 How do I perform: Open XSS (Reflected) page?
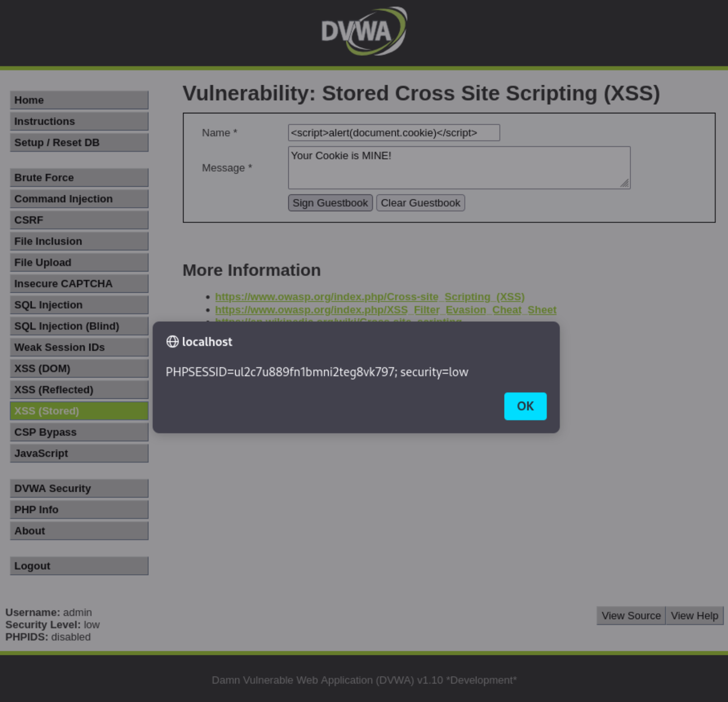coord(79,390)
